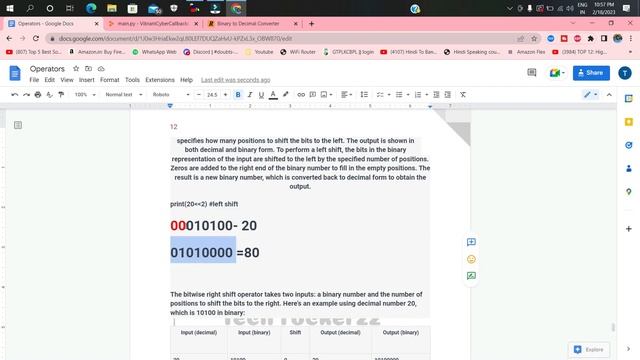The image size is (640, 360).
Task: Click the Insert link icon
Action: click(x=301, y=95)
